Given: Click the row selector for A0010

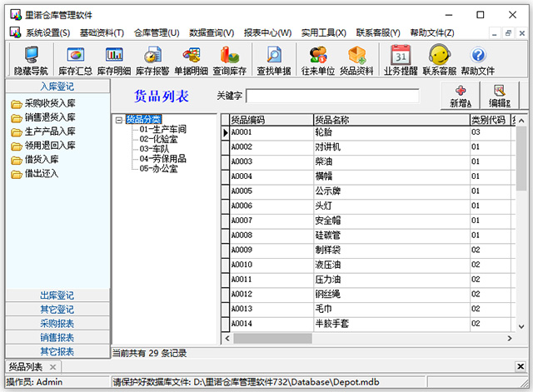Looking at the screenshot, I should coord(225,265).
